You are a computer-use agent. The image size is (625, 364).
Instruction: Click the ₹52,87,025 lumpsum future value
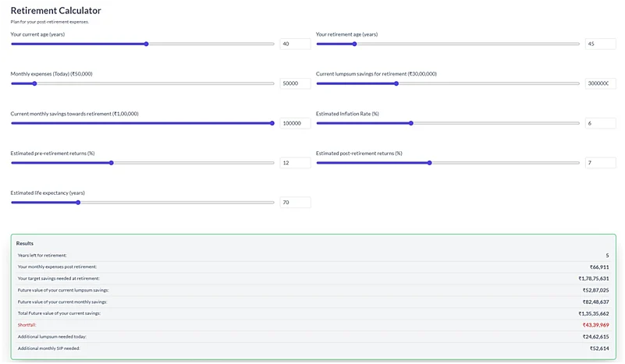pos(595,290)
